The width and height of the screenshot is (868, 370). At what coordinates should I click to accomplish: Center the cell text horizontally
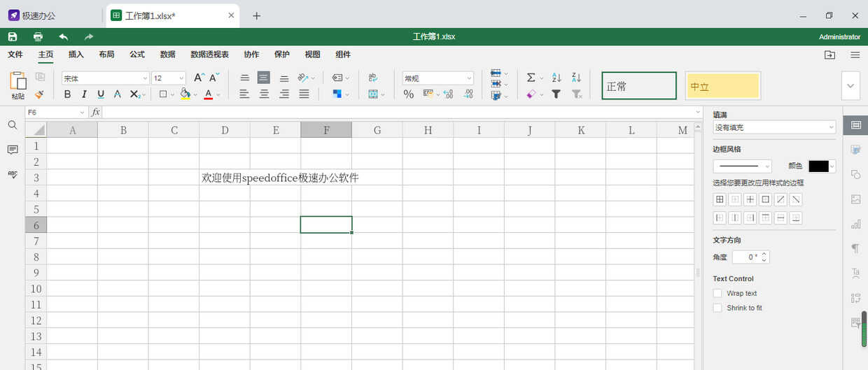click(264, 94)
